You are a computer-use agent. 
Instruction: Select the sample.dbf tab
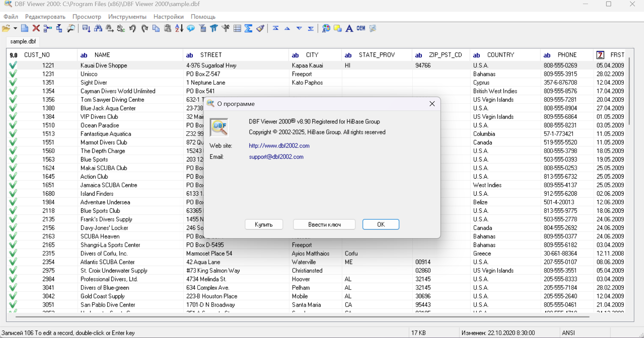point(23,42)
